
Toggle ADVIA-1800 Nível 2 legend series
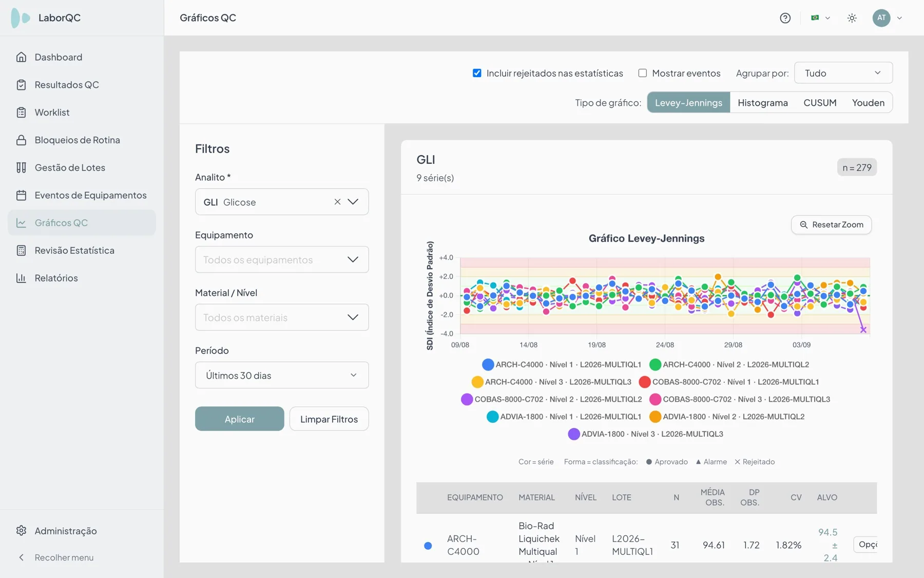(x=727, y=417)
